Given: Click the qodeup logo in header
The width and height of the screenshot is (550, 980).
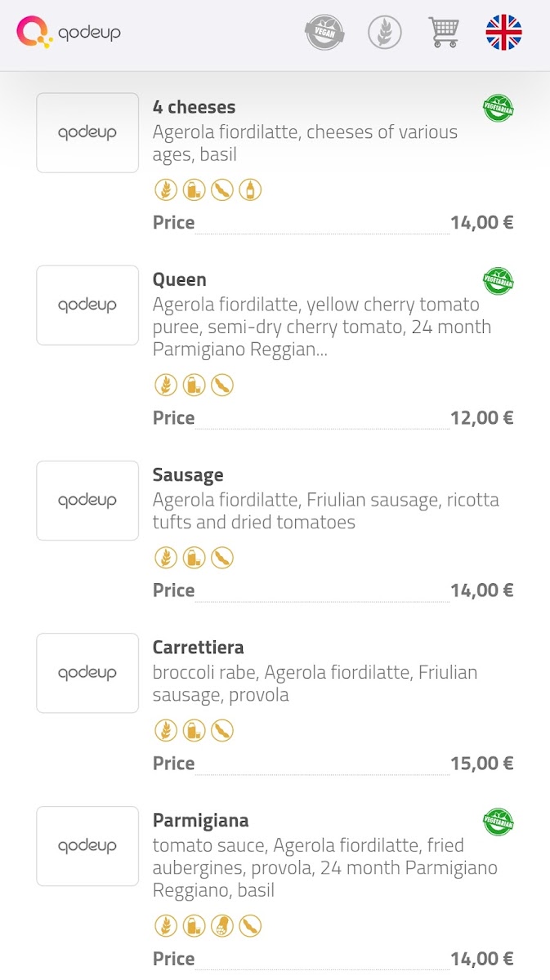Looking at the screenshot, I should coord(69,33).
